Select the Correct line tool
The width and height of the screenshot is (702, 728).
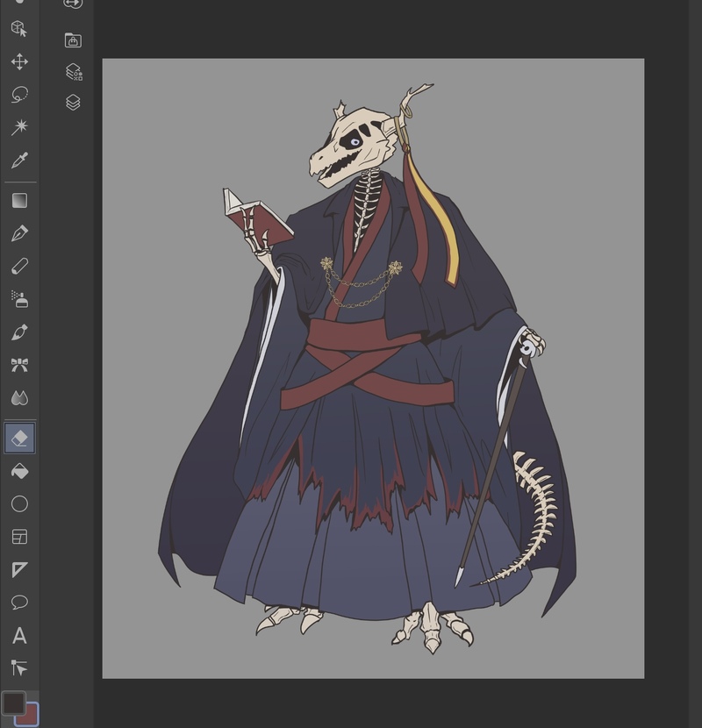tap(19, 667)
